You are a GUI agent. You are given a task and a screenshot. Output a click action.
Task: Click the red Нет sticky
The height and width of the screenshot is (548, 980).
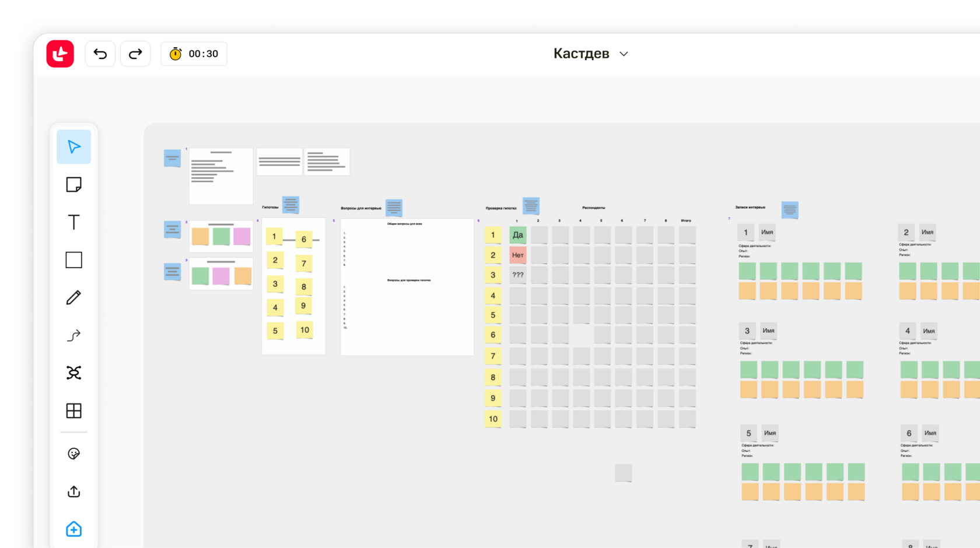click(517, 255)
